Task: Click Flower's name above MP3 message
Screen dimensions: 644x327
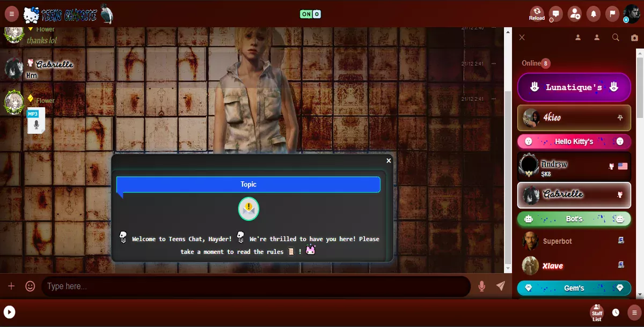Action: (x=46, y=100)
